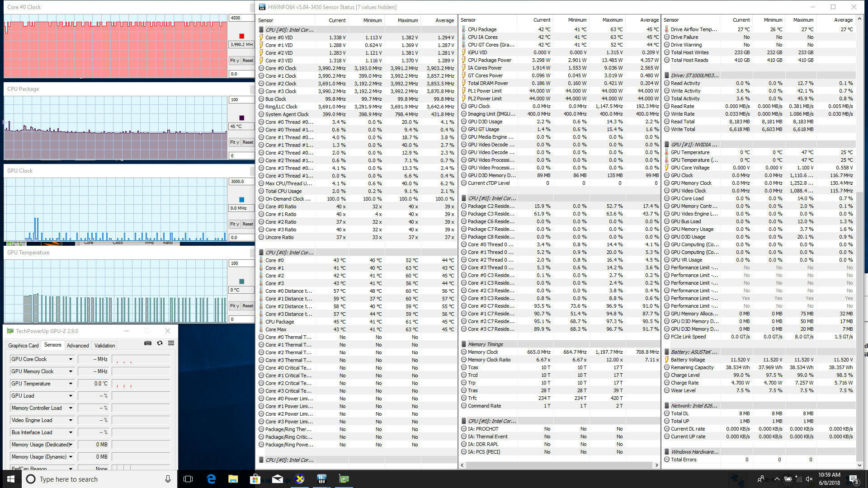Click the icon beside Battery Voltage
868x488 pixels.
(667, 360)
